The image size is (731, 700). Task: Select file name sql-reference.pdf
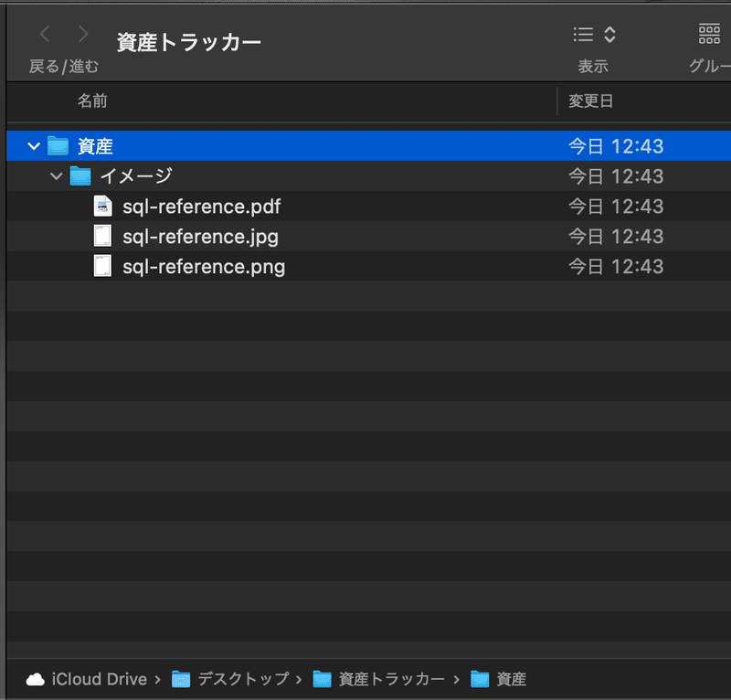click(x=201, y=207)
